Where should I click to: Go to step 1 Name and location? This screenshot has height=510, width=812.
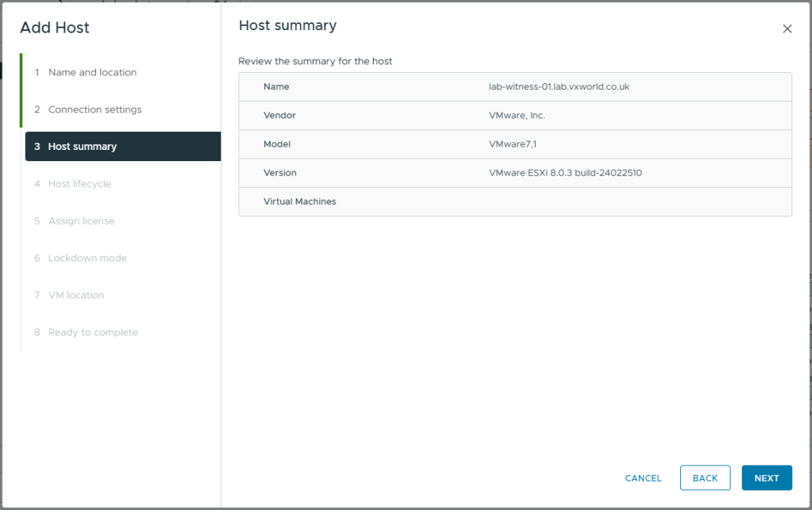coord(92,72)
